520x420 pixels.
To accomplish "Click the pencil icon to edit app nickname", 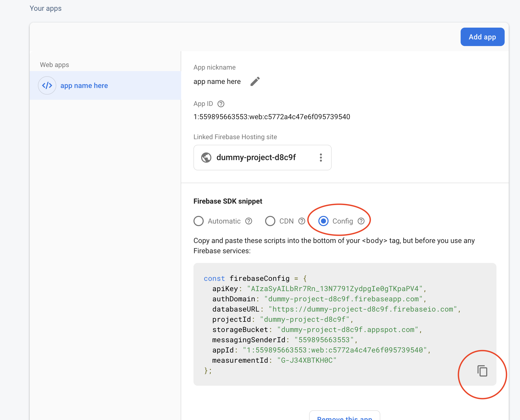I will point(255,82).
